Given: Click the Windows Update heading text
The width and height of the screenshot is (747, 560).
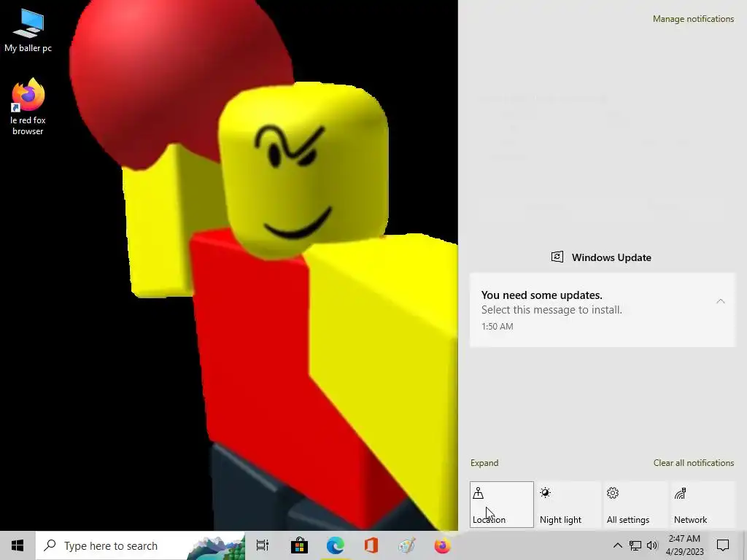Looking at the screenshot, I should tap(611, 257).
